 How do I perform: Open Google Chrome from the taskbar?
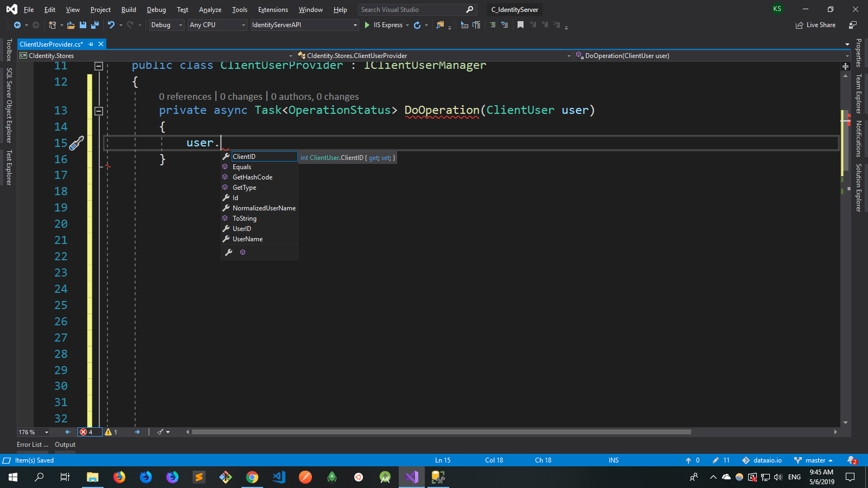pos(252,478)
